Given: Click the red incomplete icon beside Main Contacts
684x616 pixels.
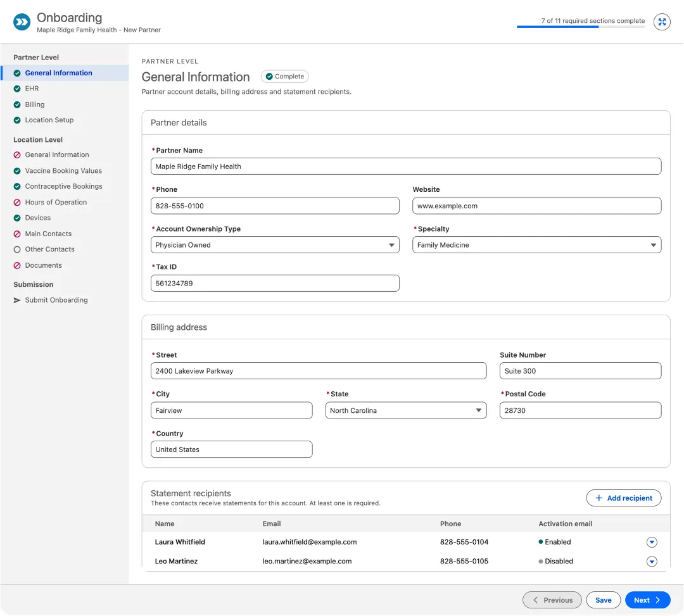Looking at the screenshot, I should [x=17, y=234].
